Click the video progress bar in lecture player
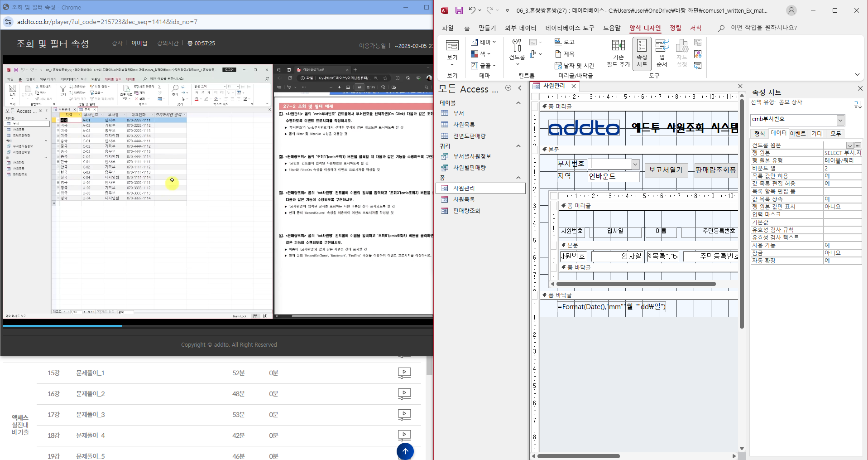The width and height of the screenshot is (868, 460). [217, 326]
